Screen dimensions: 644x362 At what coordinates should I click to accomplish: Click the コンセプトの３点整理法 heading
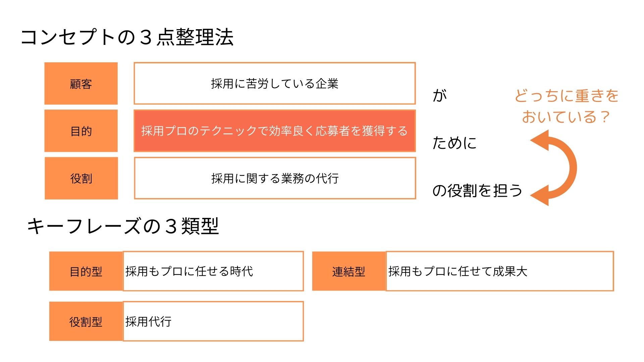[127, 37]
